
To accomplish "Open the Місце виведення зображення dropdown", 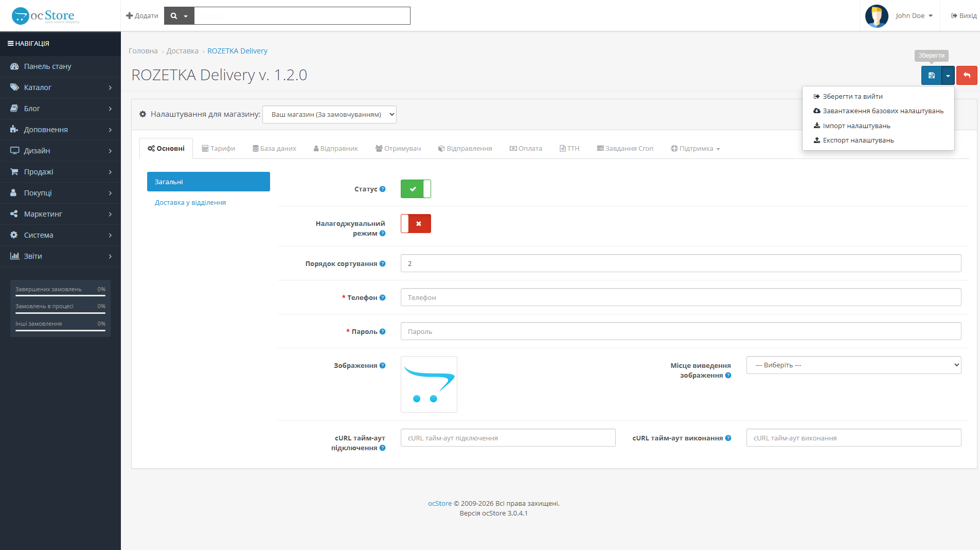I will (x=853, y=365).
